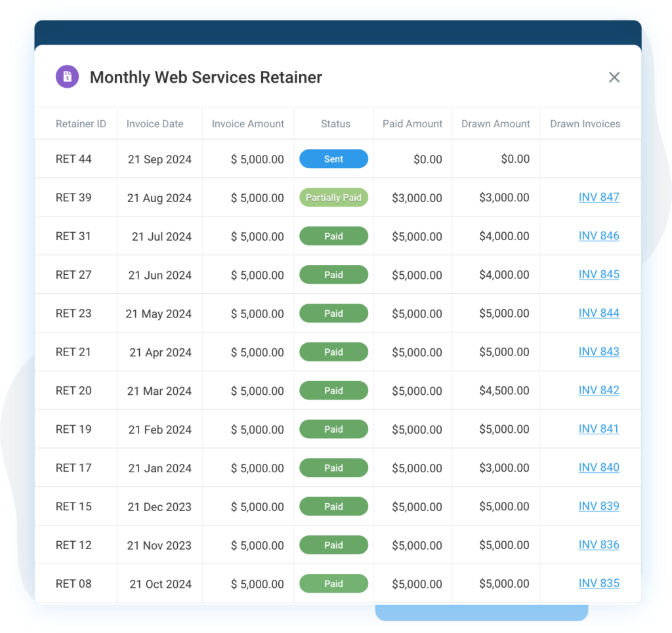
Task: Open invoice INV 847
Action: click(x=598, y=197)
